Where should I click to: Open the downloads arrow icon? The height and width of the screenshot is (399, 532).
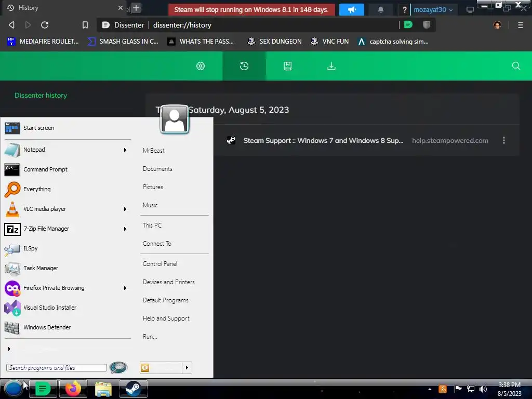[x=331, y=66]
